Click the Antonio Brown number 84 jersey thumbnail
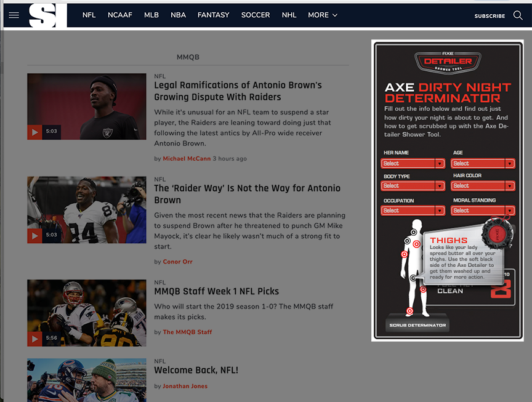Viewport: 532px width, 402px height. point(87,210)
